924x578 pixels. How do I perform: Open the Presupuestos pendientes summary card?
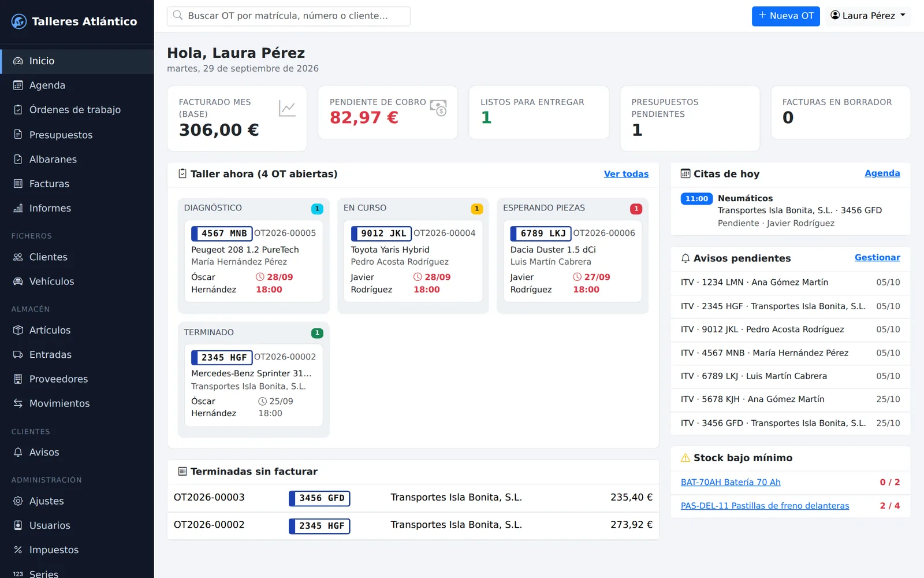(x=690, y=118)
